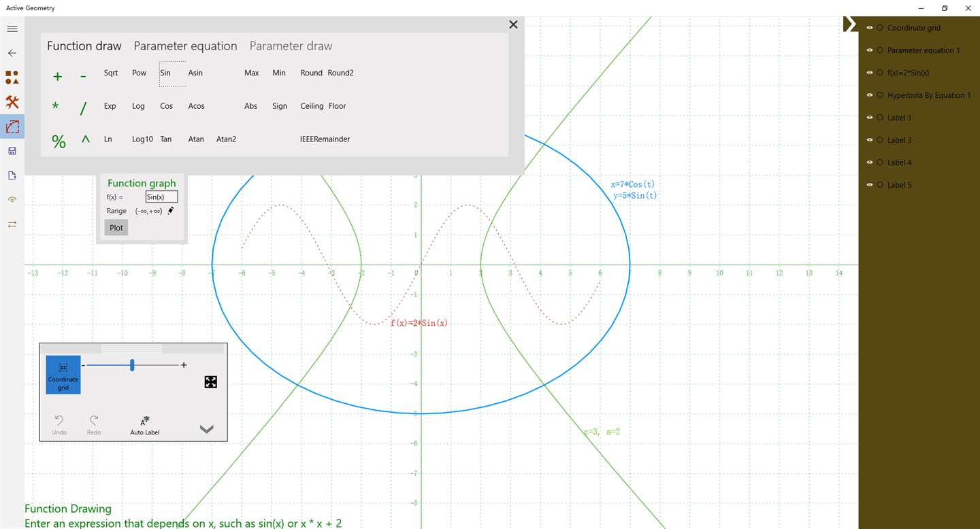Insert the Cos function

(167, 106)
